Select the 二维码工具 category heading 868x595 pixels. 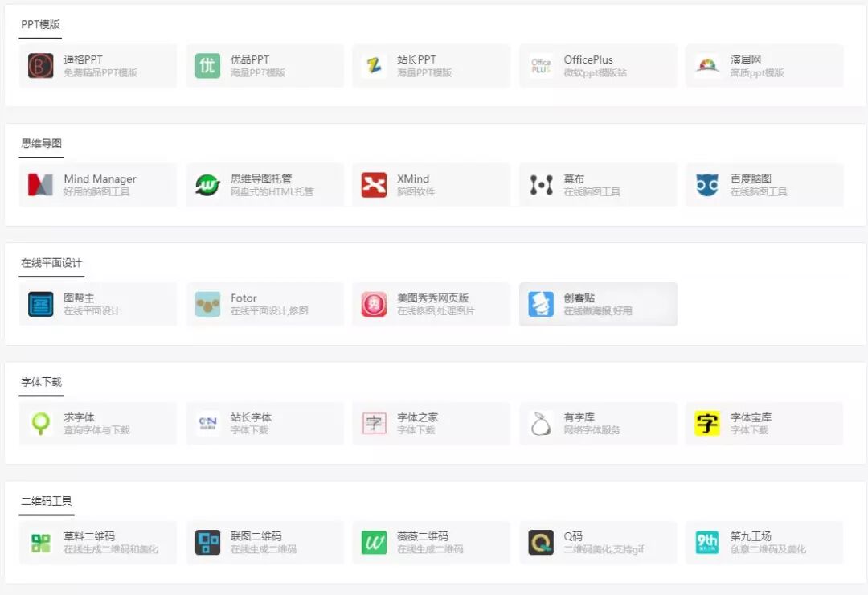coord(47,501)
